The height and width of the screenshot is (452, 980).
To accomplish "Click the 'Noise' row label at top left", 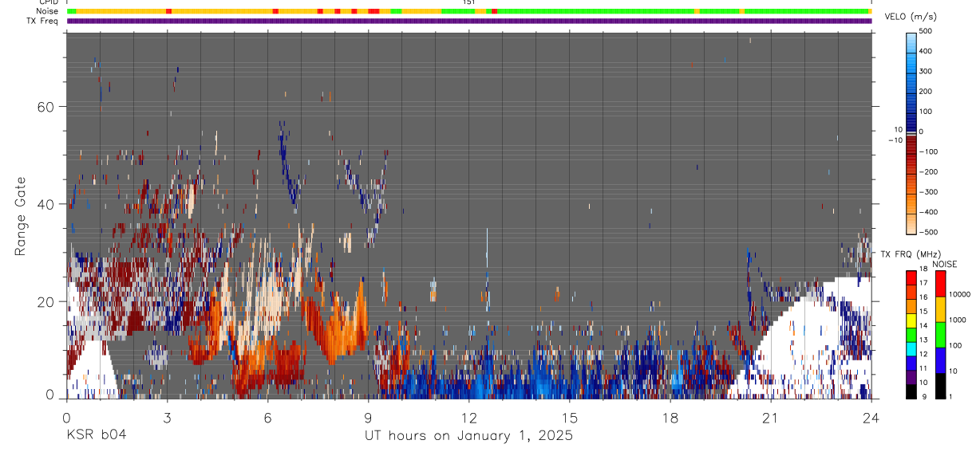I will (48, 11).
